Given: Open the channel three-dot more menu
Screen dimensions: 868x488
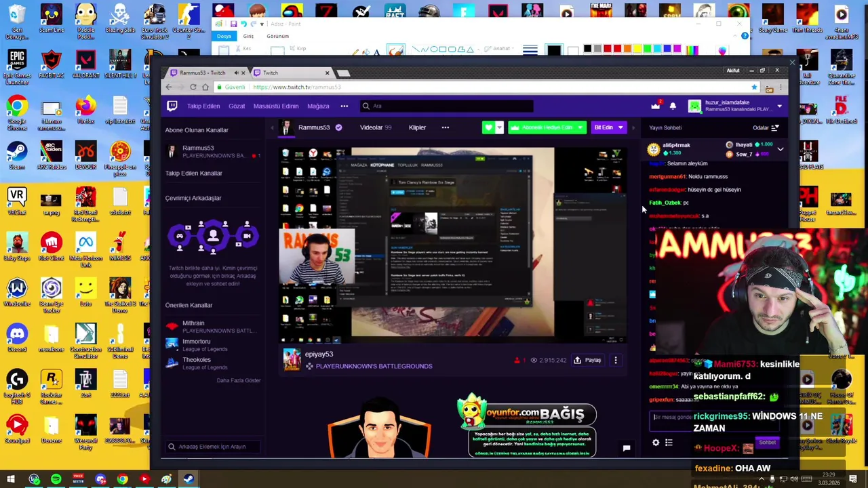Looking at the screenshot, I should [x=446, y=127].
